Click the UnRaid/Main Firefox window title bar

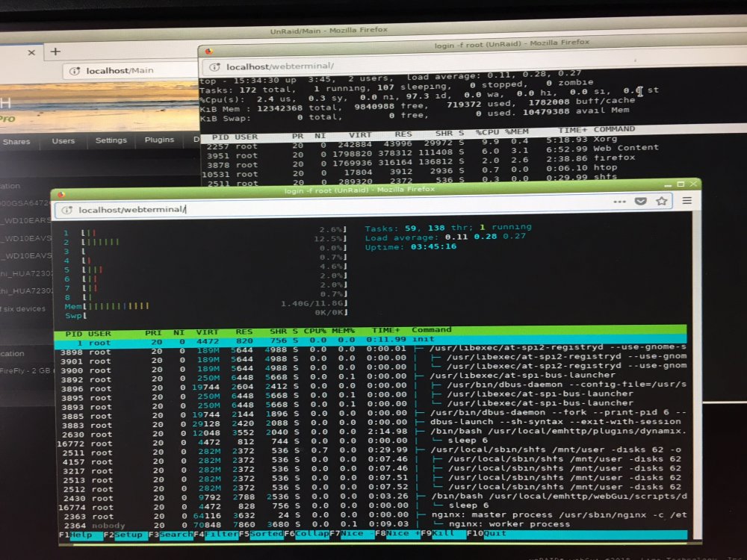pos(329,31)
